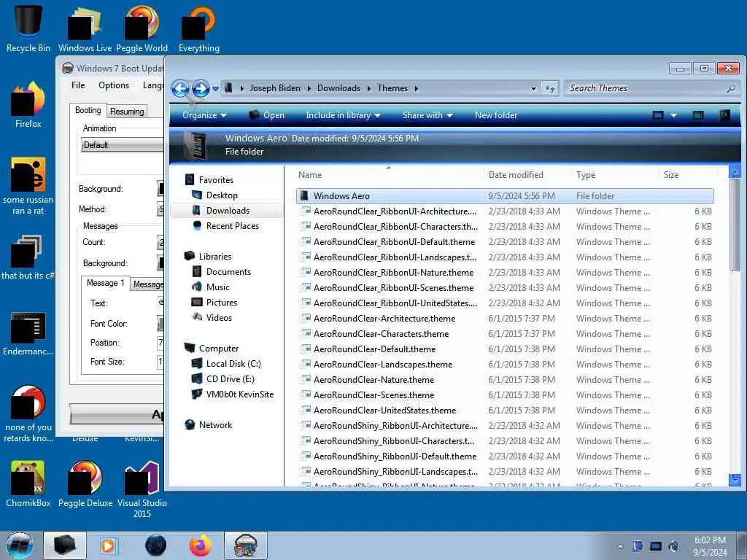Open Recent Places in navigation pane
The image size is (747, 560).
pos(233,226)
